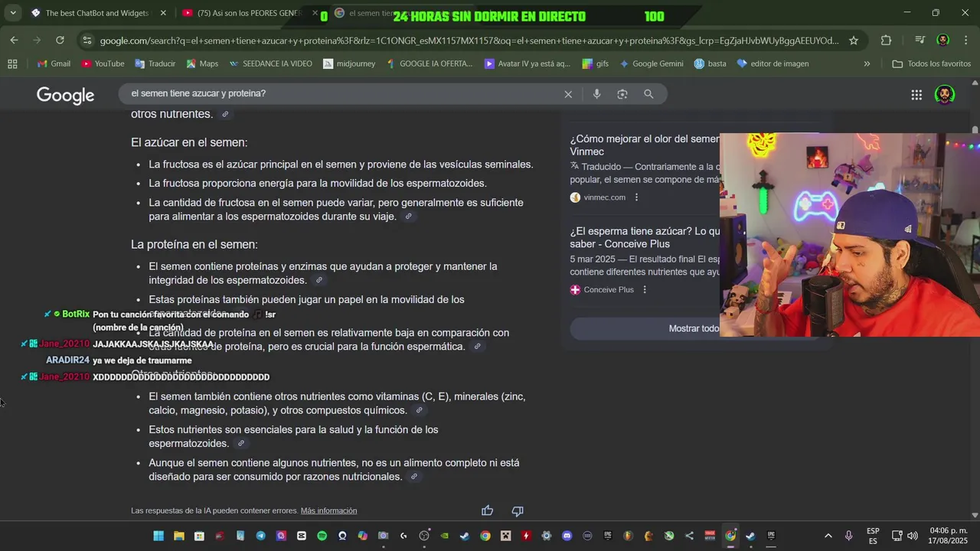Open Google Lens image search
This screenshot has width=980, height=551.
coord(622,94)
